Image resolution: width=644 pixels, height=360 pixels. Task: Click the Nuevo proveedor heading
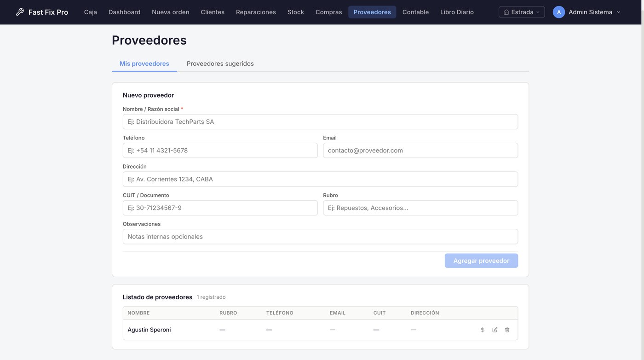(148, 95)
